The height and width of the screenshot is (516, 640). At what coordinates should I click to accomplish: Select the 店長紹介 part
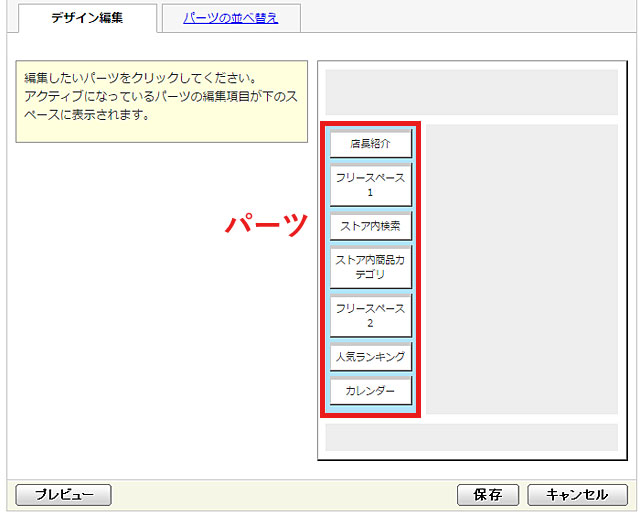point(371,143)
